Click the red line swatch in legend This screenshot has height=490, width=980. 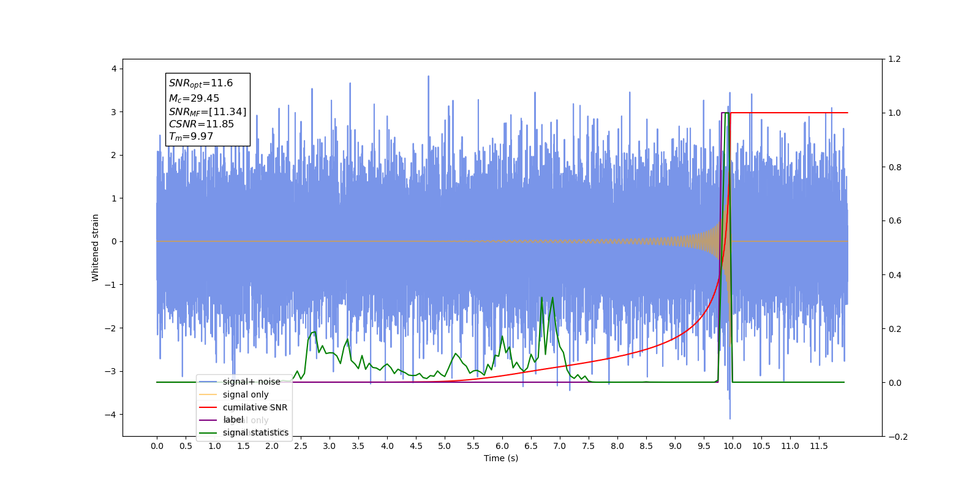pyautogui.click(x=208, y=407)
